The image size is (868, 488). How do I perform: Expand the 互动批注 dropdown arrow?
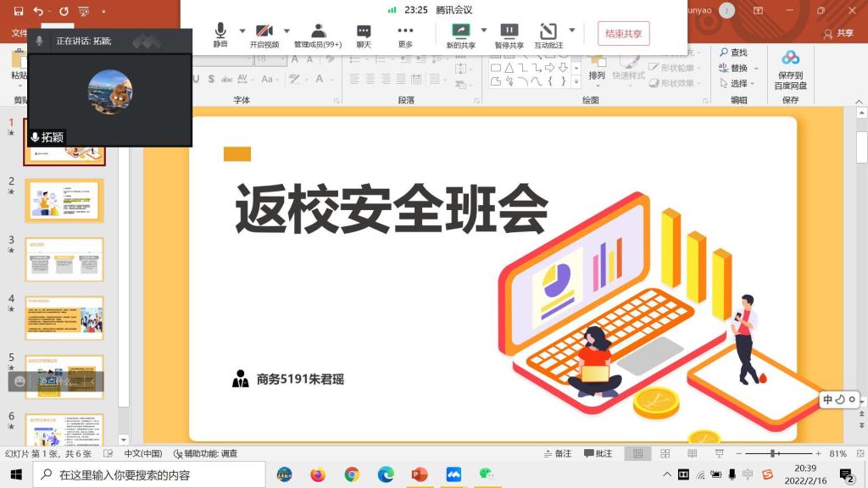[572, 30]
